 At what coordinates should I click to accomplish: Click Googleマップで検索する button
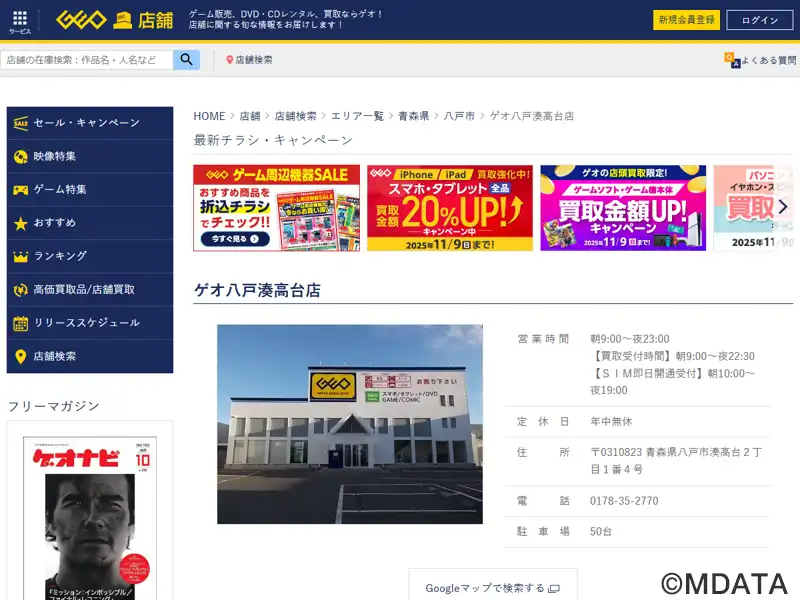492,585
